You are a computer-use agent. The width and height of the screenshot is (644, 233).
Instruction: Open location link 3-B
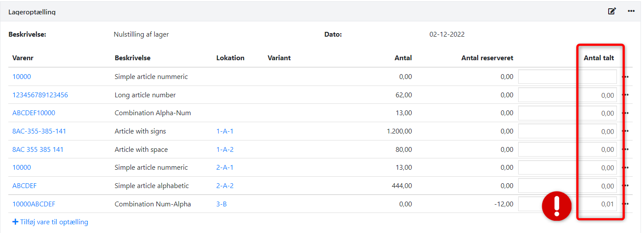221,204
